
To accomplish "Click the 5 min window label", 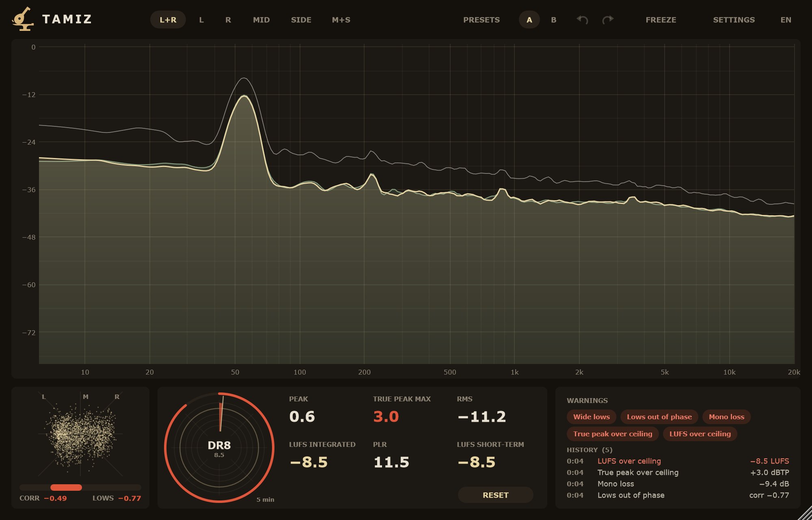I will pyautogui.click(x=266, y=500).
